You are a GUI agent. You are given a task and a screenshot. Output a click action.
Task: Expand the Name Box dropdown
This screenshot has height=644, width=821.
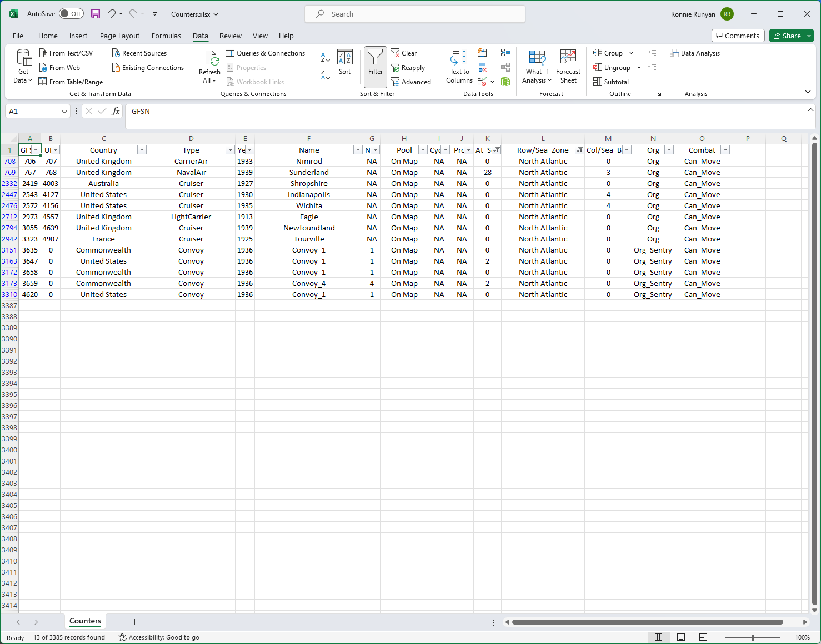click(64, 112)
